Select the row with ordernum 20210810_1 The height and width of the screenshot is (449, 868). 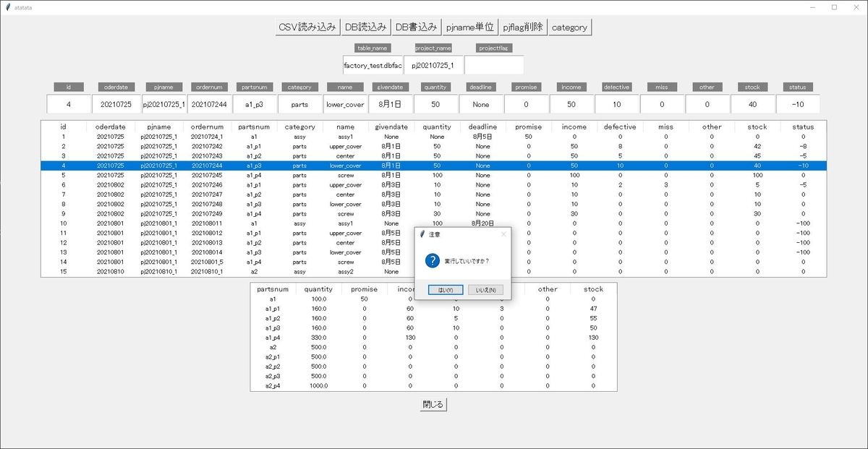click(433, 272)
